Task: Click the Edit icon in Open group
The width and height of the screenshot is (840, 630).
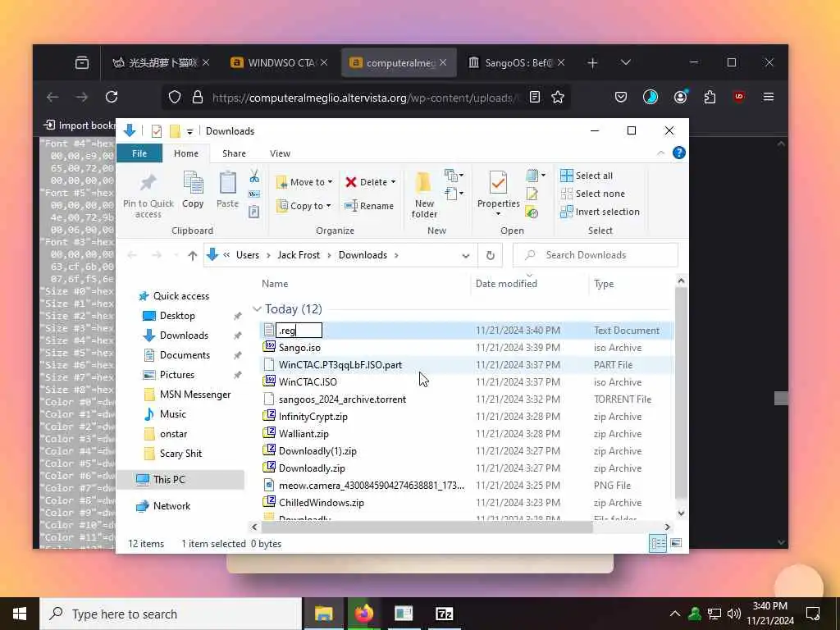Action: [x=532, y=194]
